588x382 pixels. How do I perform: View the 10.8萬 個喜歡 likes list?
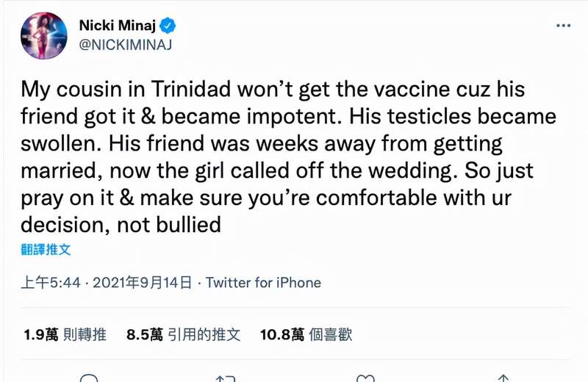306,334
